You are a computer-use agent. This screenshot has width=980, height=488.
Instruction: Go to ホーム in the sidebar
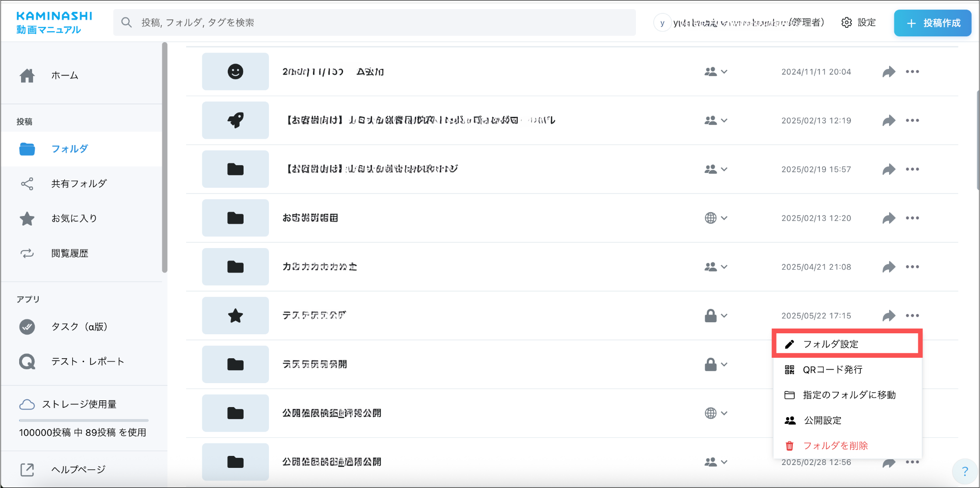pyautogui.click(x=65, y=75)
